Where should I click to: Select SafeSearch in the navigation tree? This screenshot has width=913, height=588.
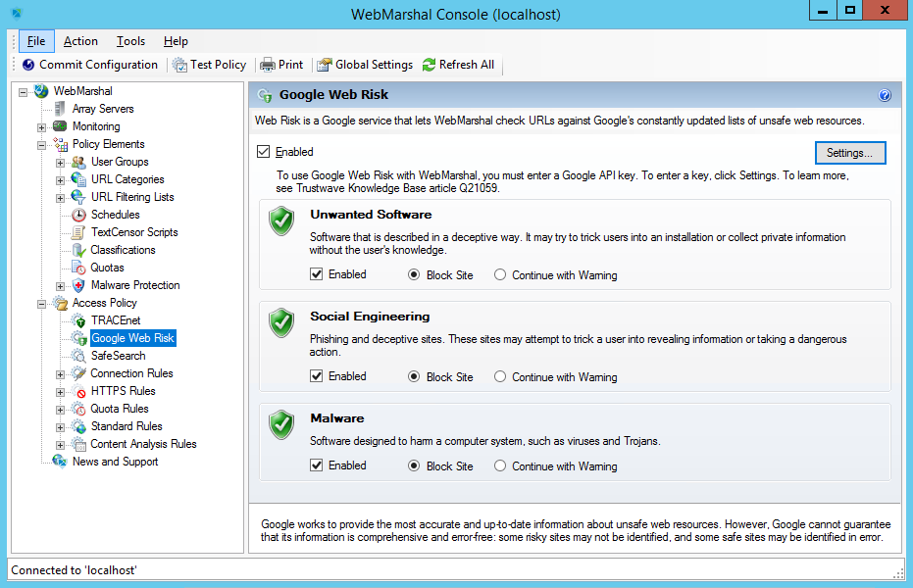click(x=118, y=356)
